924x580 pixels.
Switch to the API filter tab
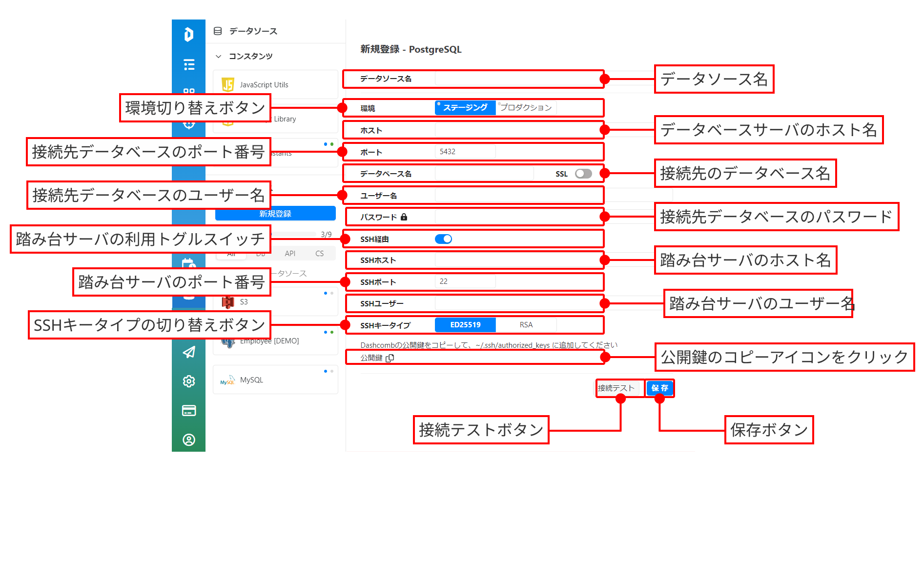coord(290,254)
